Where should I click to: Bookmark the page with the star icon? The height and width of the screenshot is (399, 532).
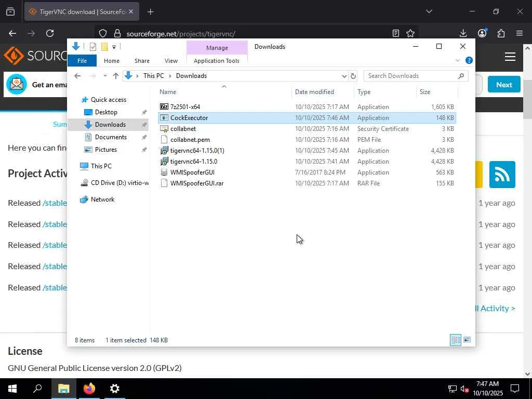pyautogui.click(x=410, y=33)
